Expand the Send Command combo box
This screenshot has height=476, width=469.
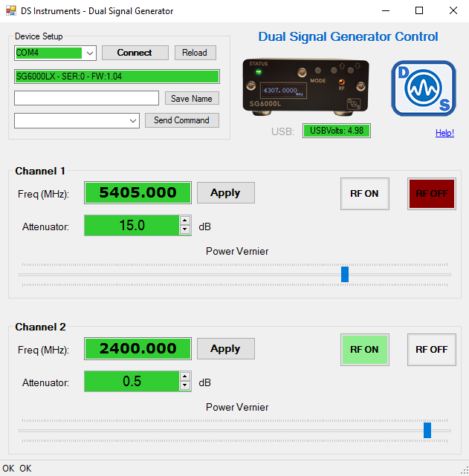coord(133,121)
